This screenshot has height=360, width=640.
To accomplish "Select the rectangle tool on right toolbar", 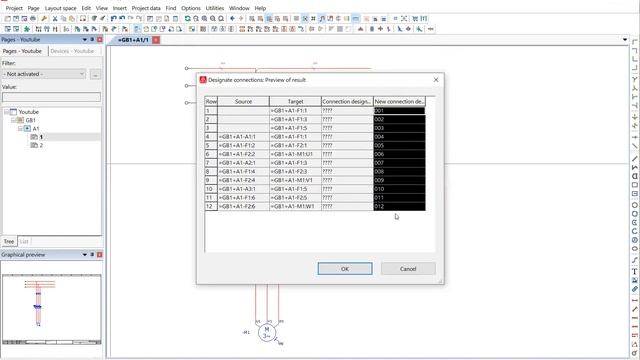I will [635, 185].
